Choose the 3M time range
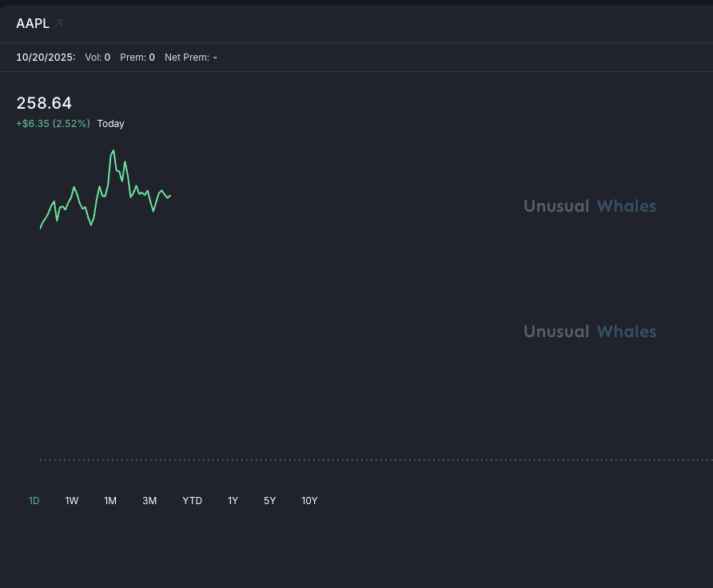The width and height of the screenshot is (713, 588). 149,501
